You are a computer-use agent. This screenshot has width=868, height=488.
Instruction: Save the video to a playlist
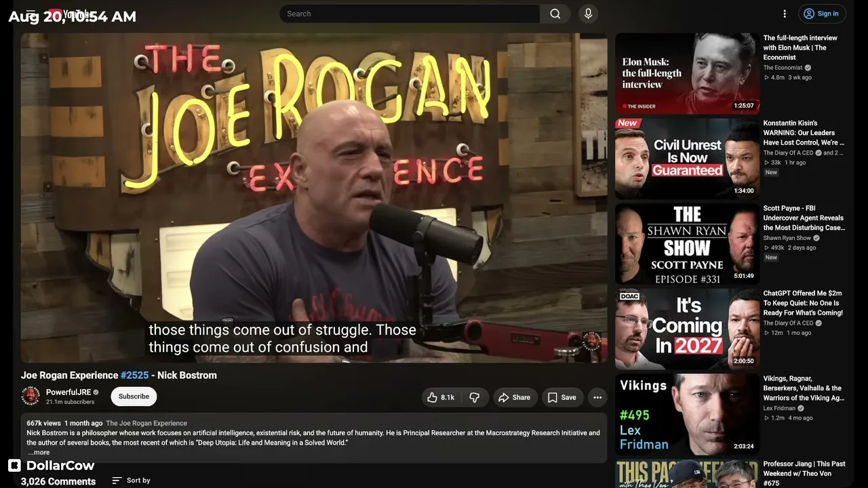[x=561, y=398]
